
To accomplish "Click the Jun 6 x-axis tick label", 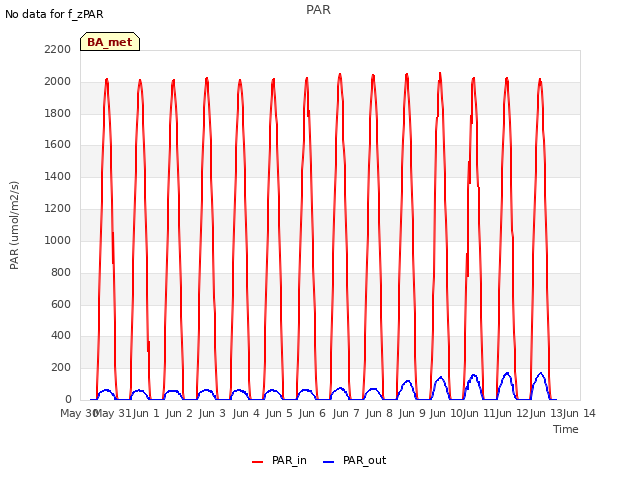I will pyautogui.click(x=312, y=413).
